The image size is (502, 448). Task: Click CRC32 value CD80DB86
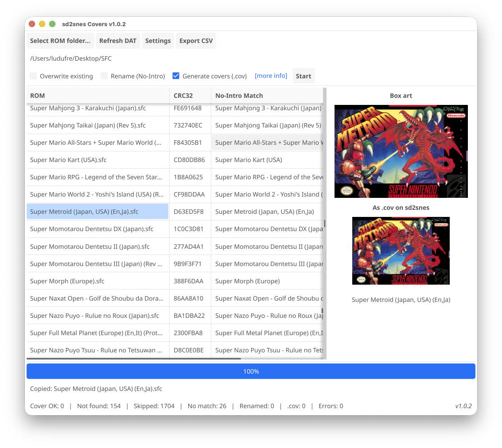[189, 160]
